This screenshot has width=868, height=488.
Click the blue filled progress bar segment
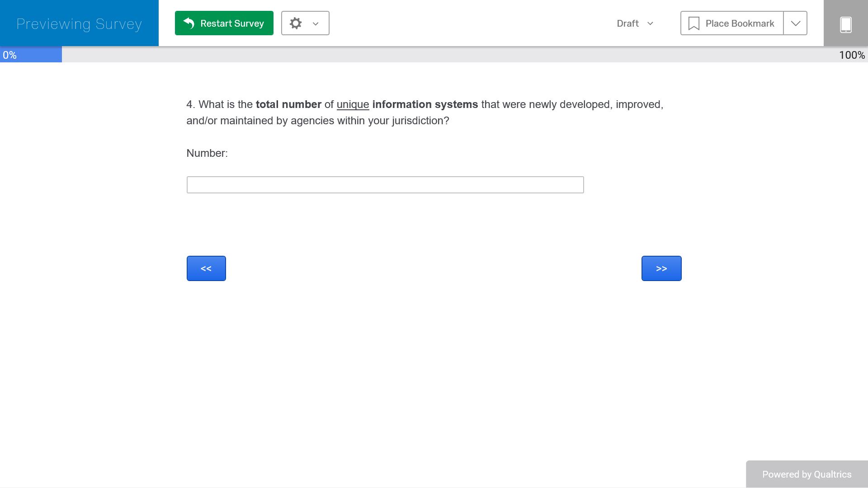(41, 55)
